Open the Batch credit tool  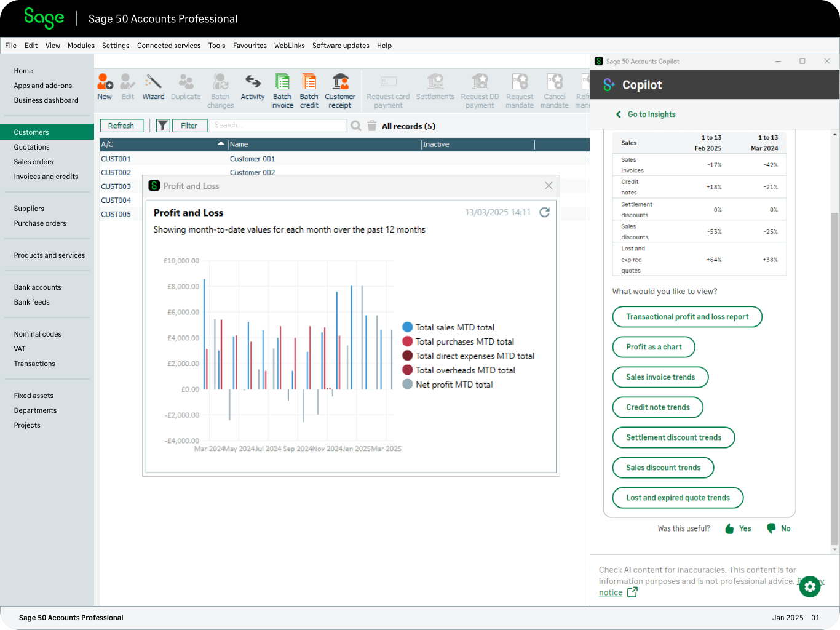[x=309, y=86]
